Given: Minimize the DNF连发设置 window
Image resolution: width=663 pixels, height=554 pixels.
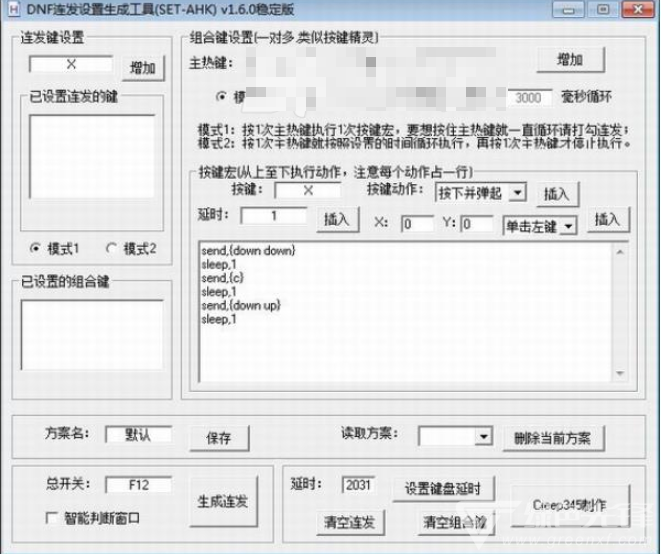Looking at the screenshot, I should coord(568,10).
